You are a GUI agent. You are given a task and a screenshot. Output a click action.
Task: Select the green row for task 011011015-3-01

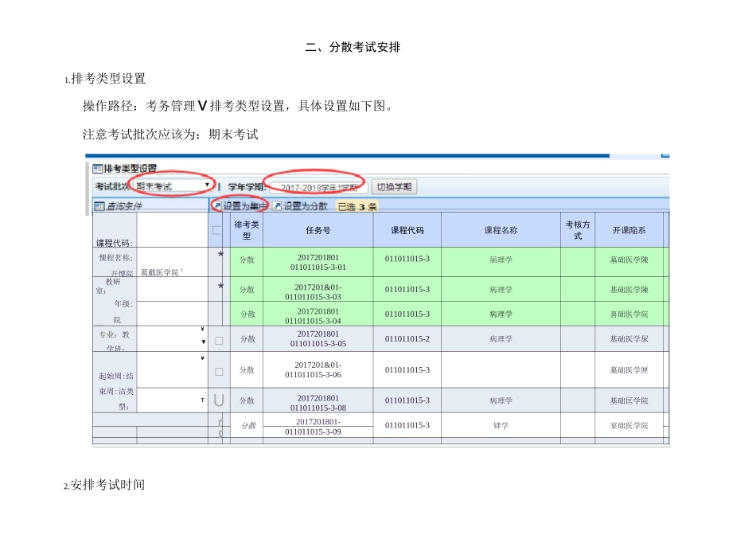point(318,262)
